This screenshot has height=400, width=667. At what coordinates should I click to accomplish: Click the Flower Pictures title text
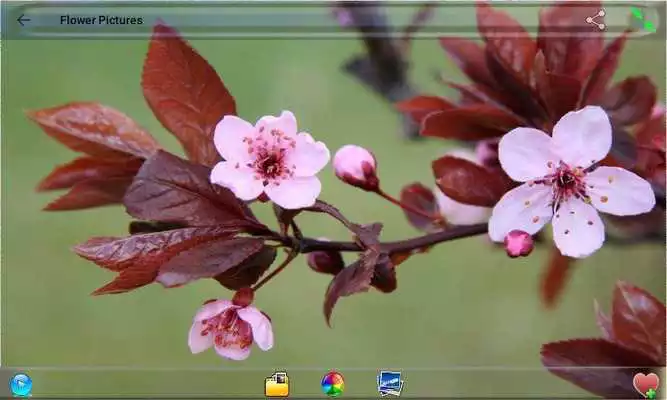click(x=101, y=20)
